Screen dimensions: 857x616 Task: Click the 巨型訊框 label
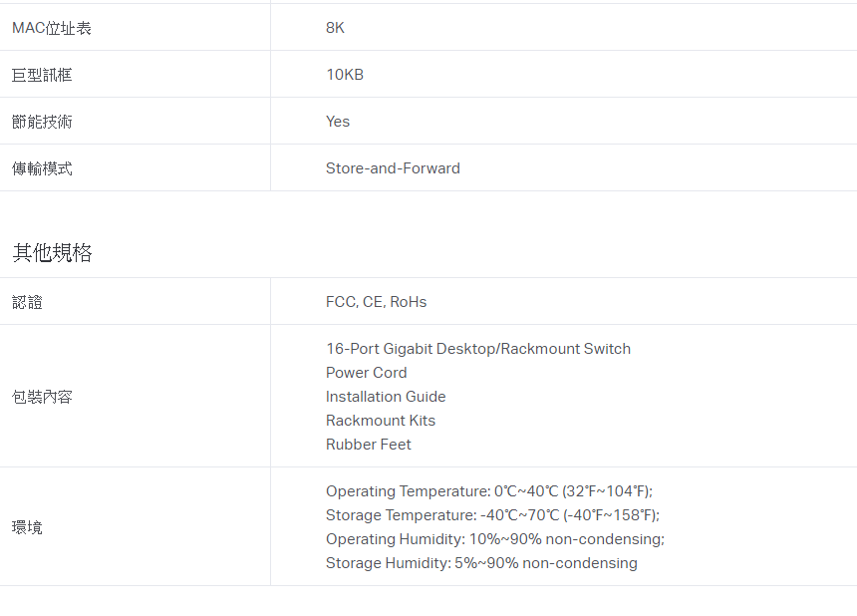[42, 75]
